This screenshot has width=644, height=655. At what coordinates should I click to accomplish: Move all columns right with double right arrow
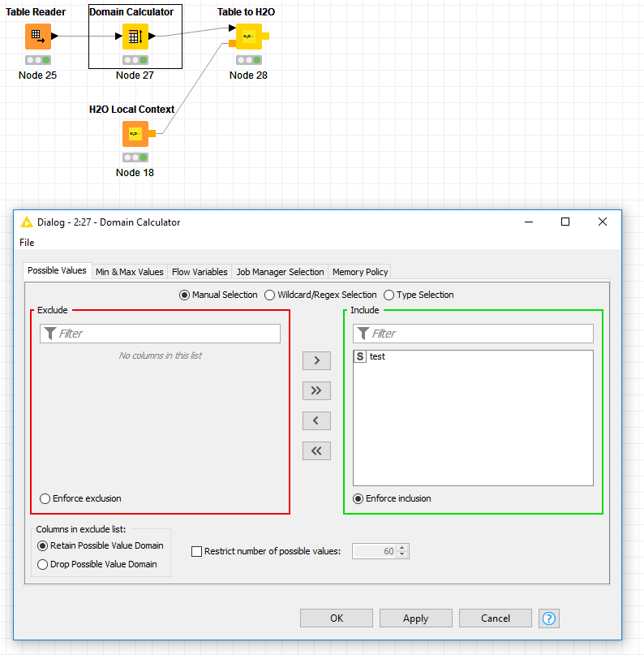pos(316,390)
